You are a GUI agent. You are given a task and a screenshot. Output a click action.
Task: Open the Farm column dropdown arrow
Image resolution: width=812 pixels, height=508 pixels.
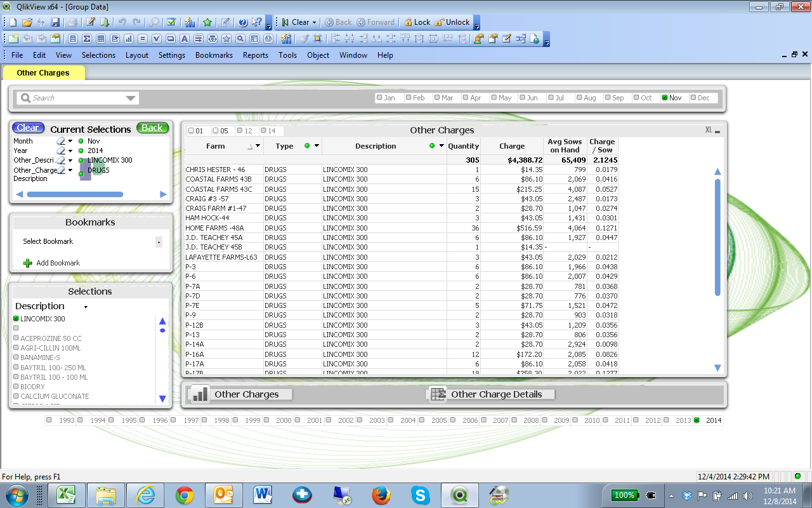(x=258, y=146)
